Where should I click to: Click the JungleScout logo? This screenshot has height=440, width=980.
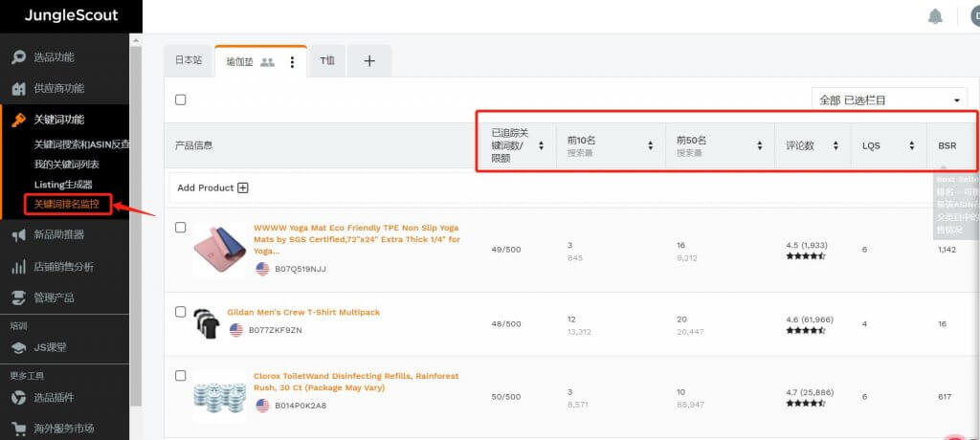tap(71, 15)
